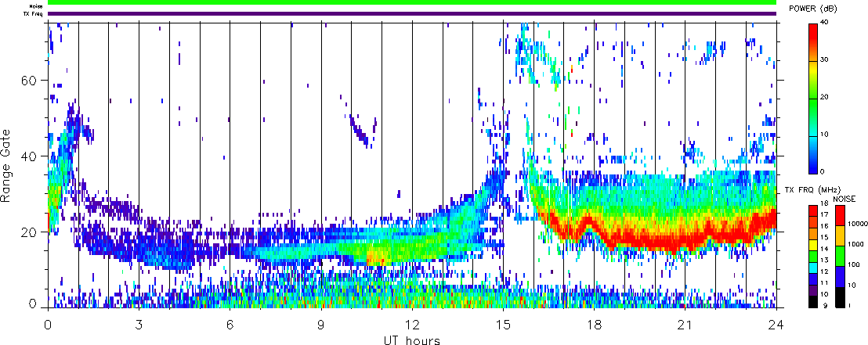Select the 'NOISE' legend title
Image resolution: width=868 pixels, height=345 pixels.
pyautogui.click(x=844, y=197)
